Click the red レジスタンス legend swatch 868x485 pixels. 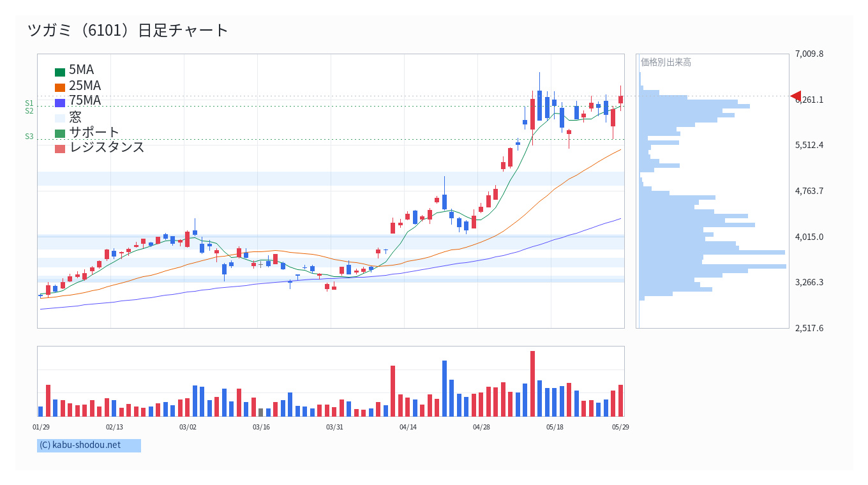point(60,149)
